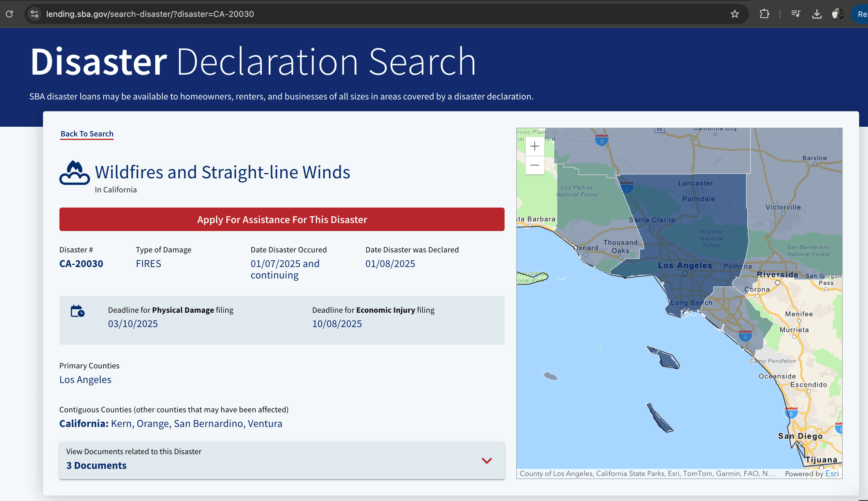Open the site information icon in address bar
Screen dimensions: 868x501
(35, 14)
